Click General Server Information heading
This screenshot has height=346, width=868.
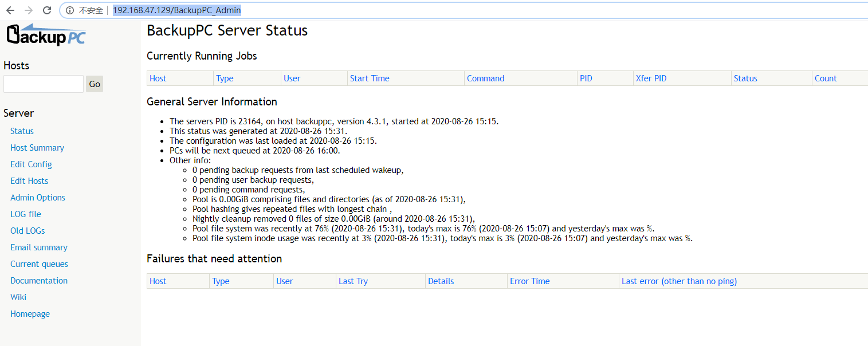tap(212, 102)
